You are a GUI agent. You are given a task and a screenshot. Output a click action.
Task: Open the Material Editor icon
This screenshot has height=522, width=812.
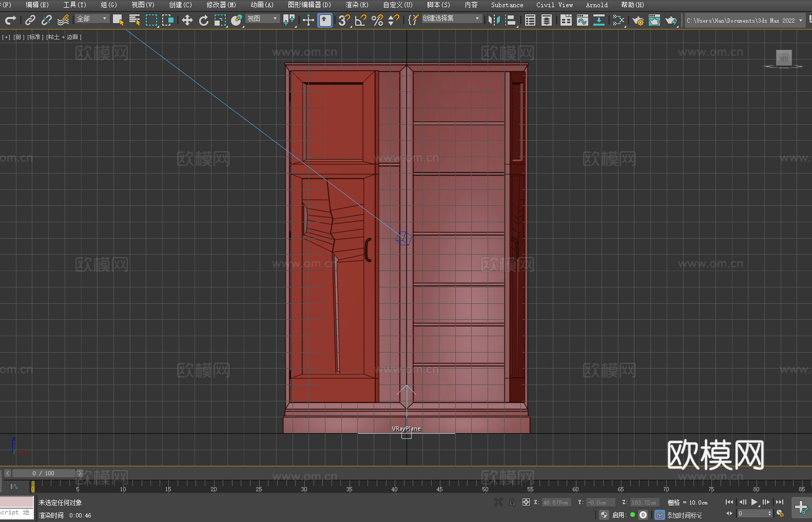click(618, 20)
